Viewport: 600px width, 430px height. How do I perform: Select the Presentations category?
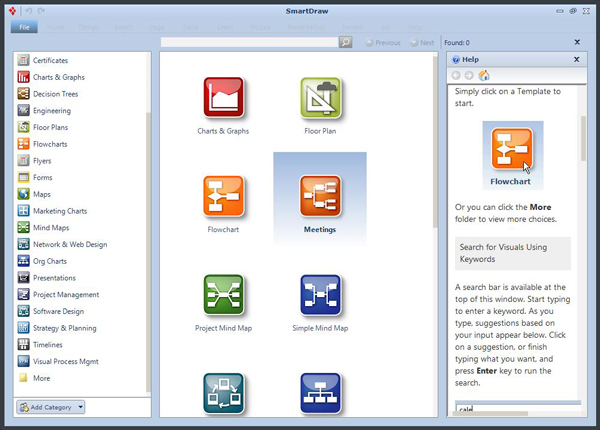click(47, 278)
